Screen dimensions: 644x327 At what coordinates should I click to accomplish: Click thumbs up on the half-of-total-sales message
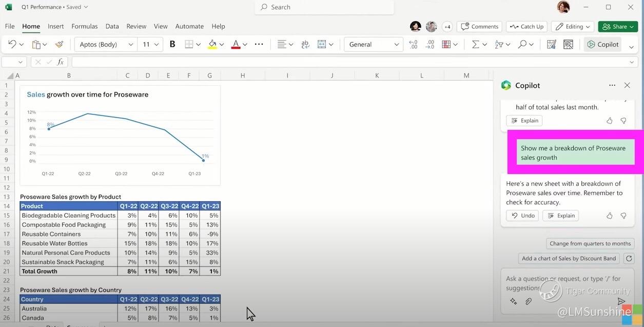tap(610, 121)
